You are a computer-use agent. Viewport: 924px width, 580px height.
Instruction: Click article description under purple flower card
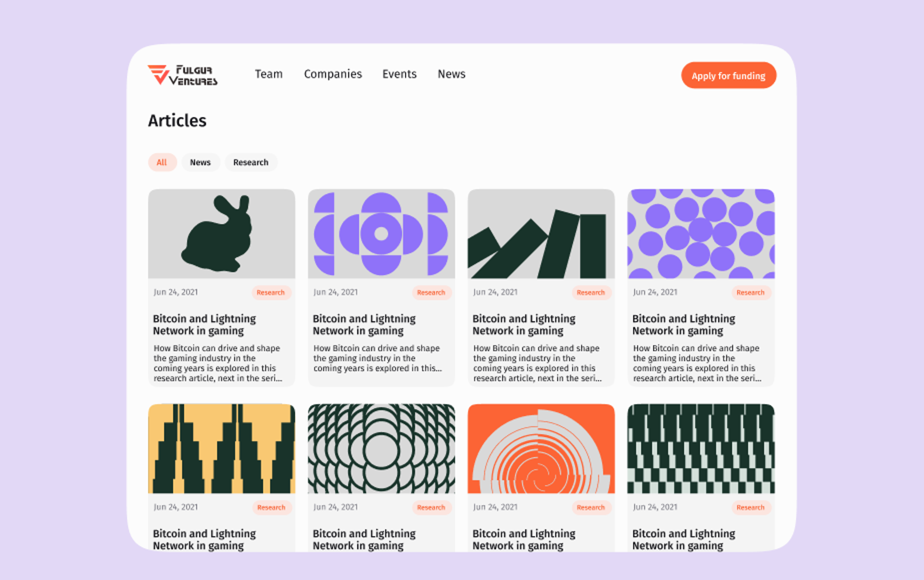pyautogui.click(x=378, y=358)
